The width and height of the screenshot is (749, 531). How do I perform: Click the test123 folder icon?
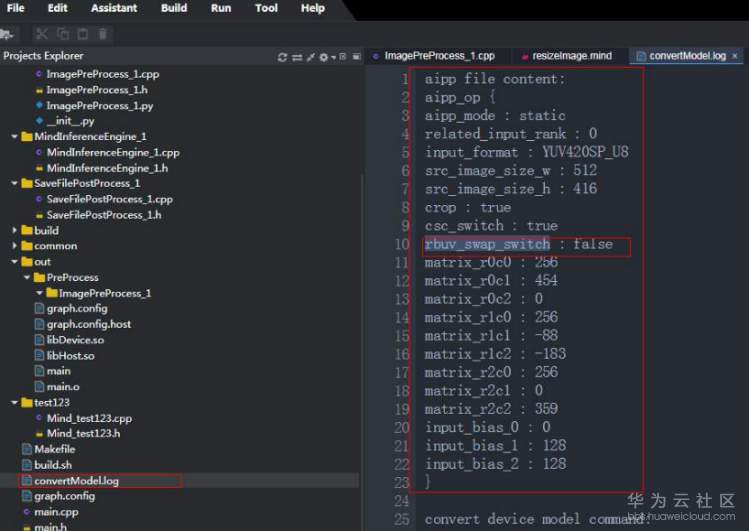pyautogui.click(x=27, y=403)
